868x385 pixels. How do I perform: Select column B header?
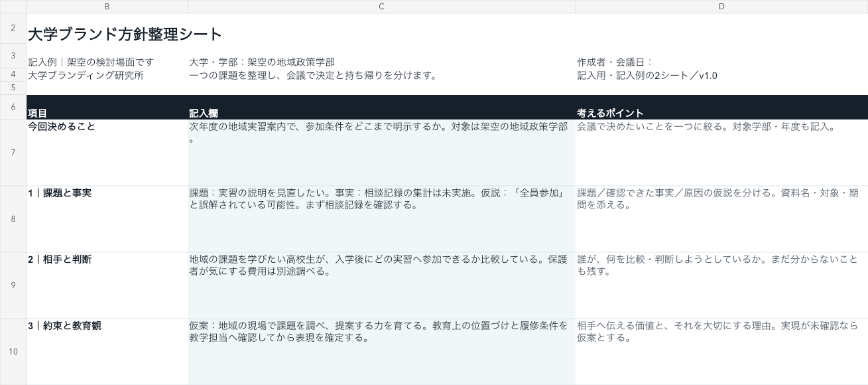[x=107, y=7]
